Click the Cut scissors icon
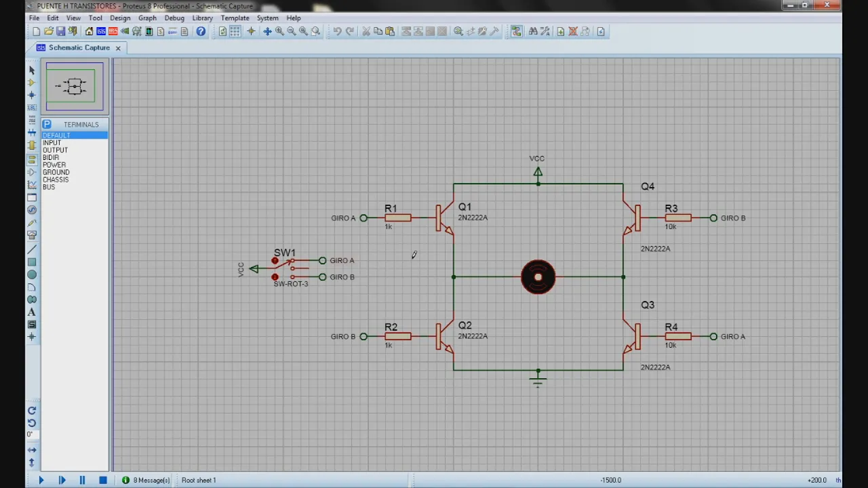Screen dimensions: 868x488 tap(366, 31)
